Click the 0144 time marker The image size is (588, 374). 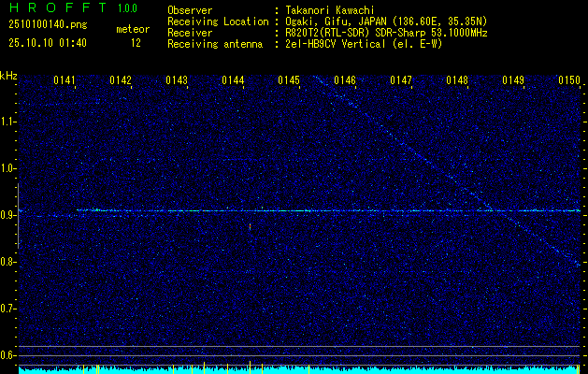pyautogui.click(x=233, y=80)
